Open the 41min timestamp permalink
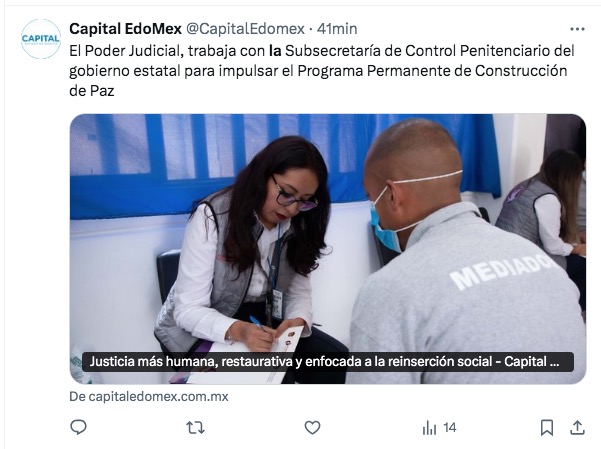601x449 pixels. 337,29
